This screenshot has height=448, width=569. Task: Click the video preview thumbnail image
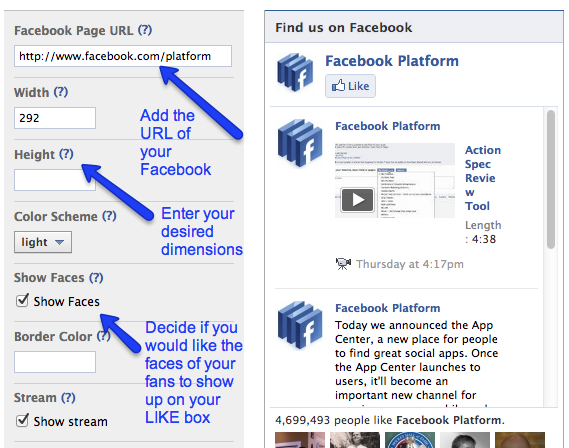[394, 180]
